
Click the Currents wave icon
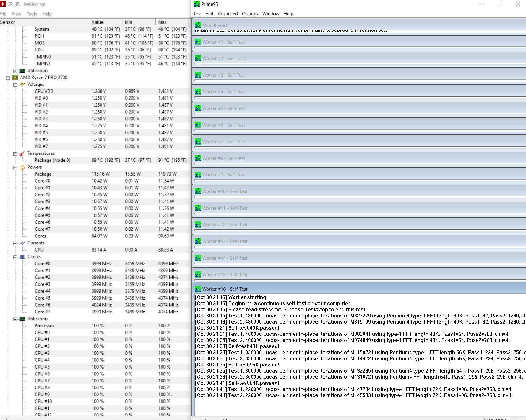pyautogui.click(x=22, y=243)
